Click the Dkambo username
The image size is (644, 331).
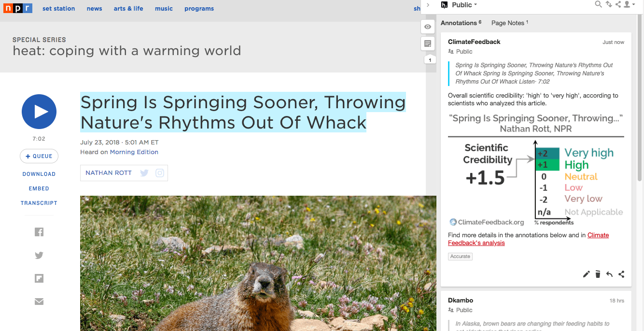tap(461, 301)
